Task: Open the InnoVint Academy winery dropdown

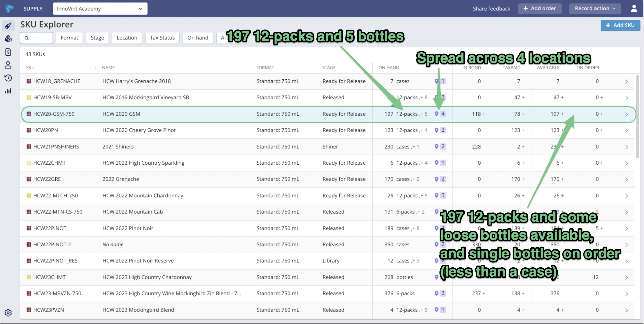Action: (x=100, y=9)
